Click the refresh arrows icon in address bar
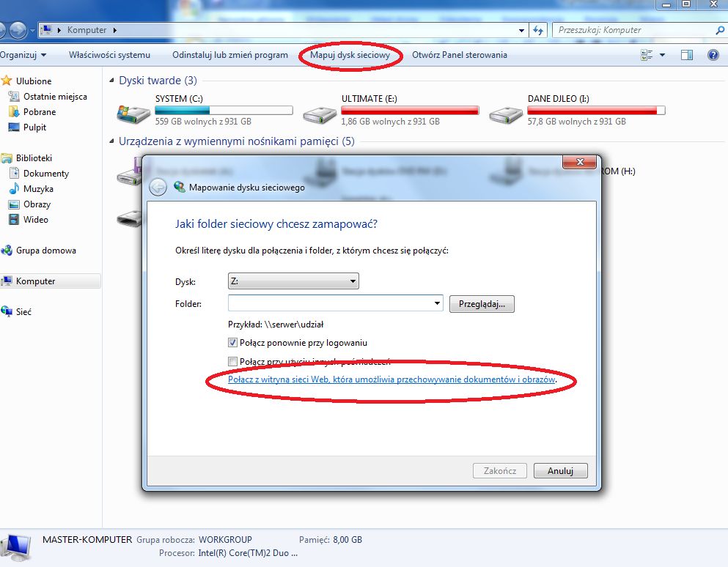The image size is (728, 567). click(538, 30)
